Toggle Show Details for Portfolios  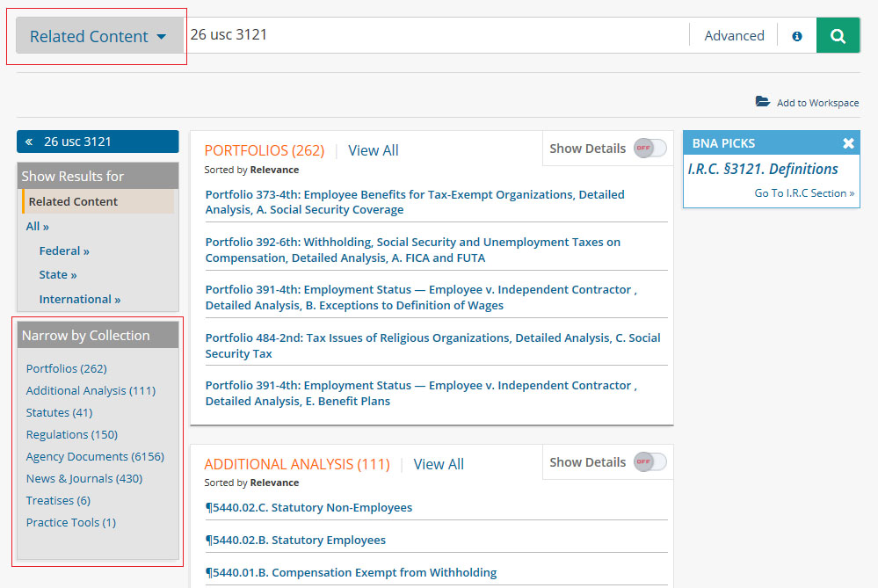[x=649, y=149]
